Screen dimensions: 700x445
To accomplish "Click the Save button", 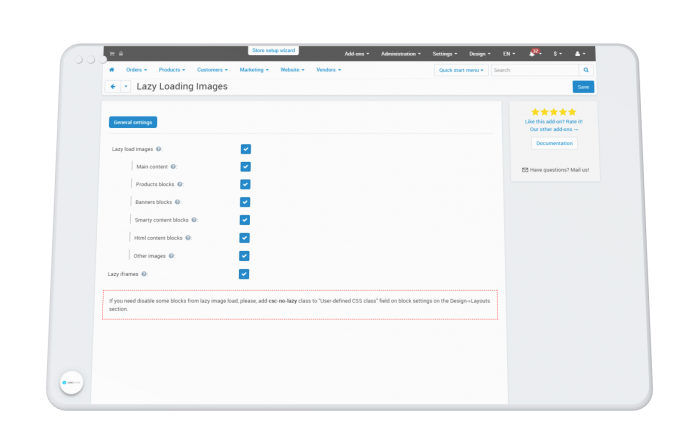I will [583, 87].
